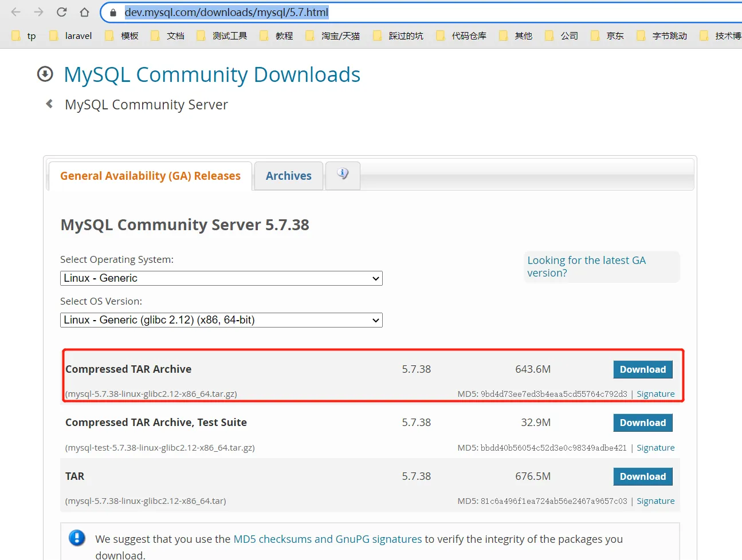Screen dimensions: 742x560
Task: Open the 测试工具 bookmark folder
Action: pos(222,36)
